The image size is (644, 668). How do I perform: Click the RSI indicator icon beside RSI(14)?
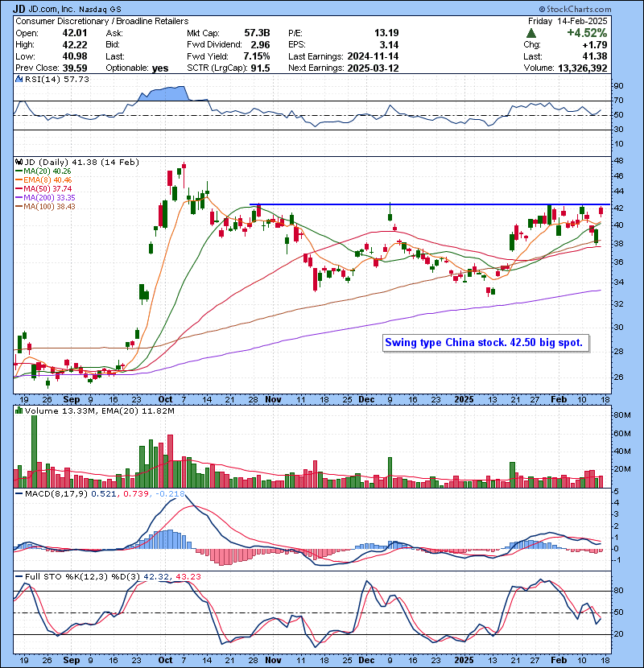19,79
